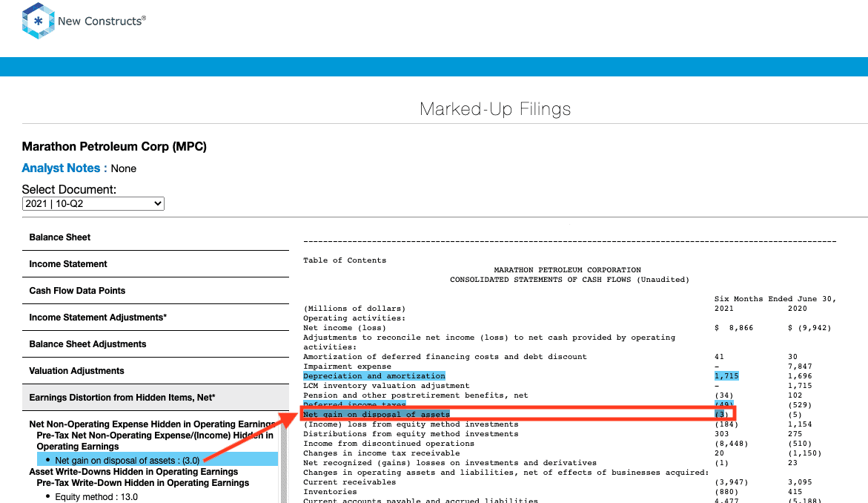The image size is (868, 503).
Task: Click the Income from discontinued operations label
Action: tap(388, 444)
